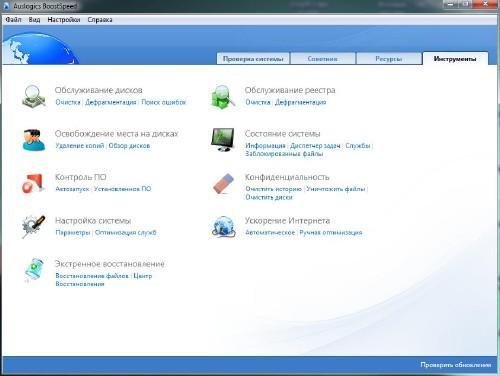Open the Обзор дисков link

(129, 146)
